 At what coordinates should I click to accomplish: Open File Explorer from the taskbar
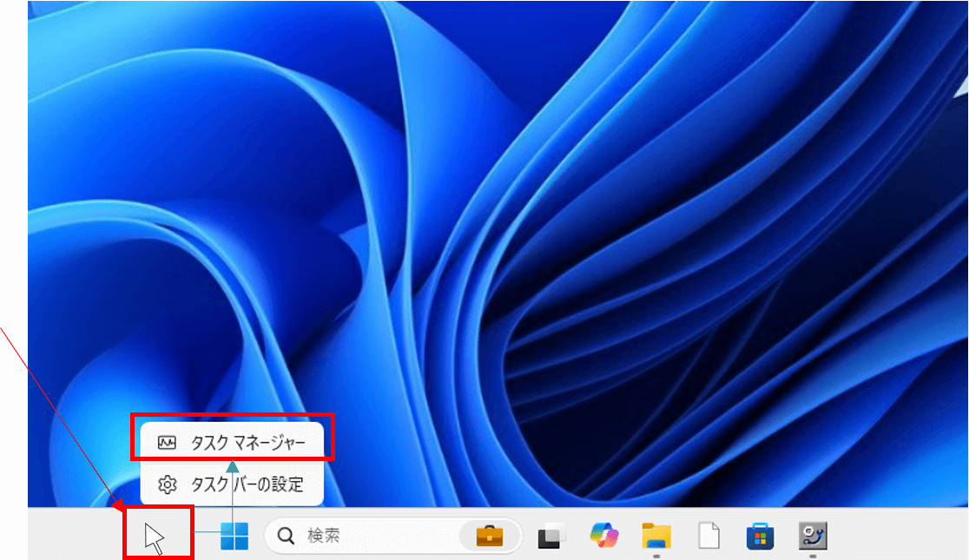[x=656, y=537]
